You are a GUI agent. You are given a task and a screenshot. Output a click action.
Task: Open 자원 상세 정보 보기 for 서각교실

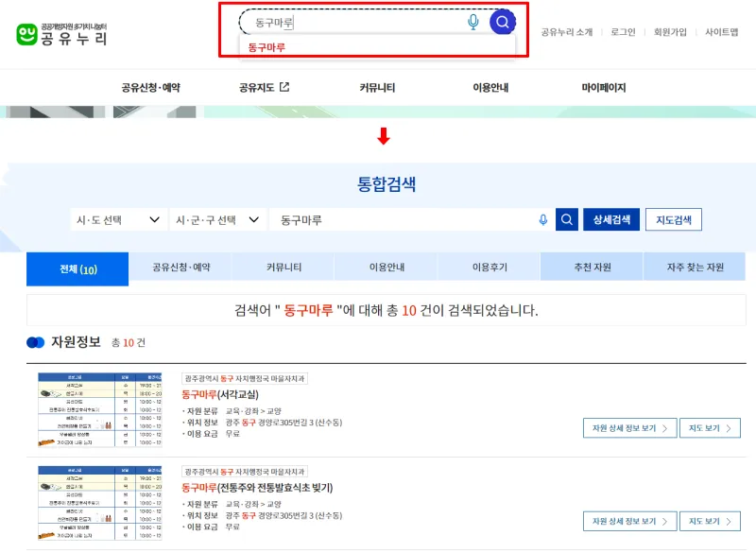[629, 428]
